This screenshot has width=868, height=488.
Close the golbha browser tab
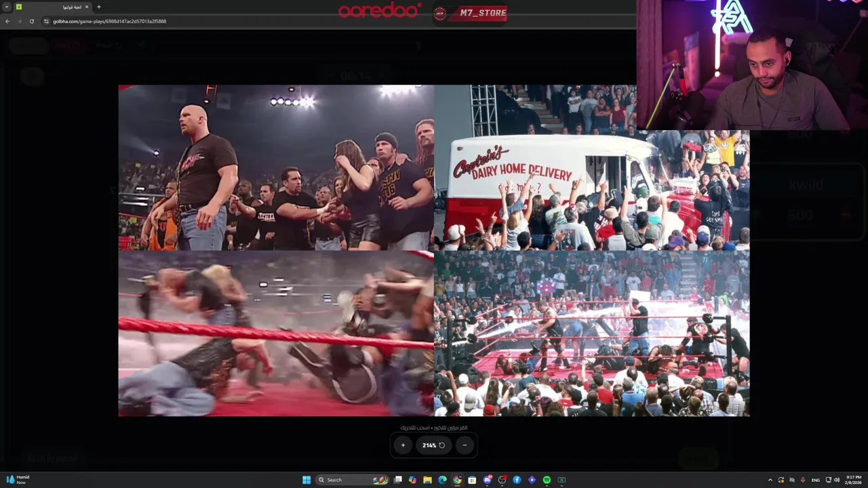click(x=87, y=7)
